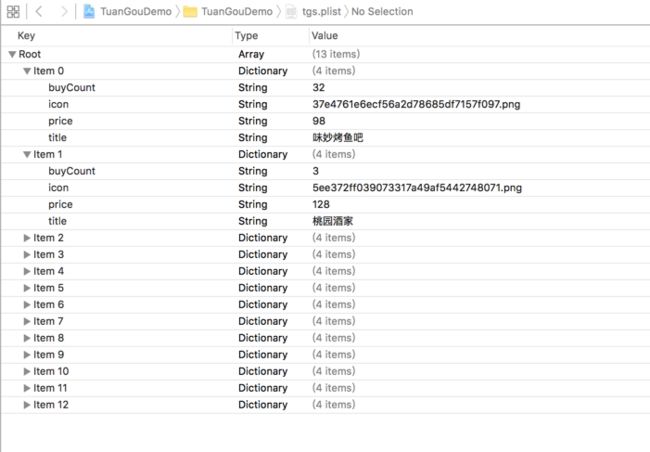Screen dimensions: 650x452
Task: Click the TuanGouDemo project file icon
Action: [89, 11]
